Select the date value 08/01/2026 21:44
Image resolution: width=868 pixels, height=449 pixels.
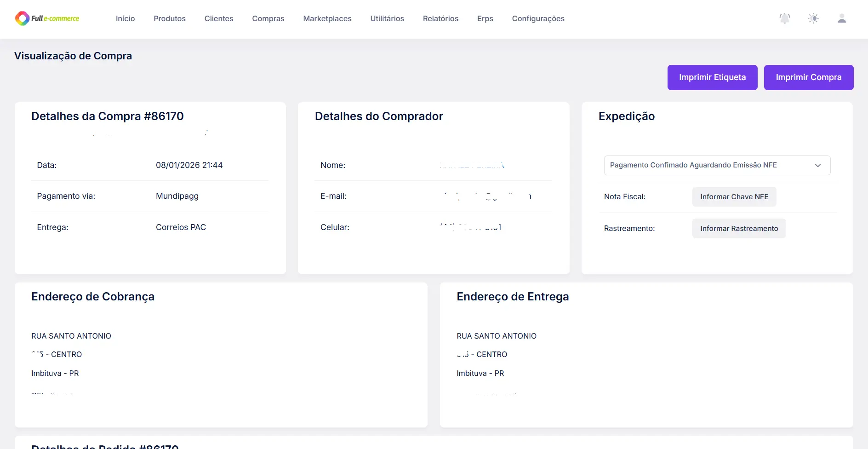[x=189, y=165]
